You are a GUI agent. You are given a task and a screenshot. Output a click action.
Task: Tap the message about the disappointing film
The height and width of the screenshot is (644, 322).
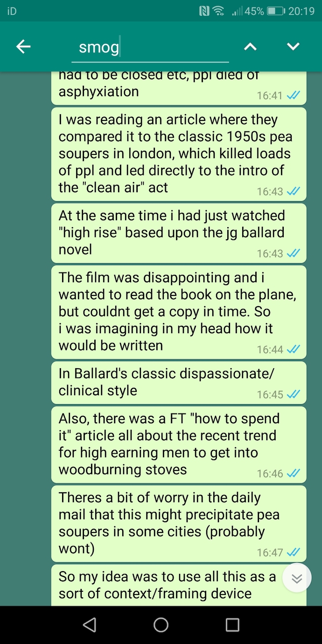click(x=179, y=312)
